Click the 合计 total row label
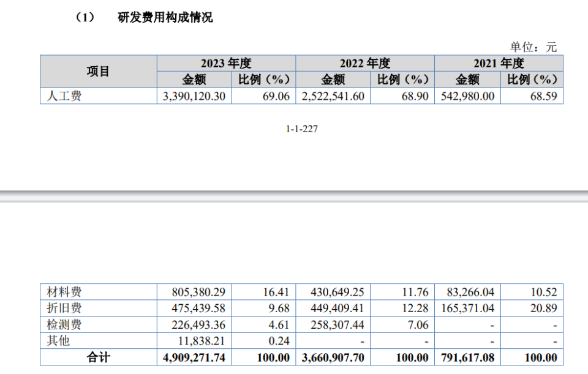 click(98, 357)
